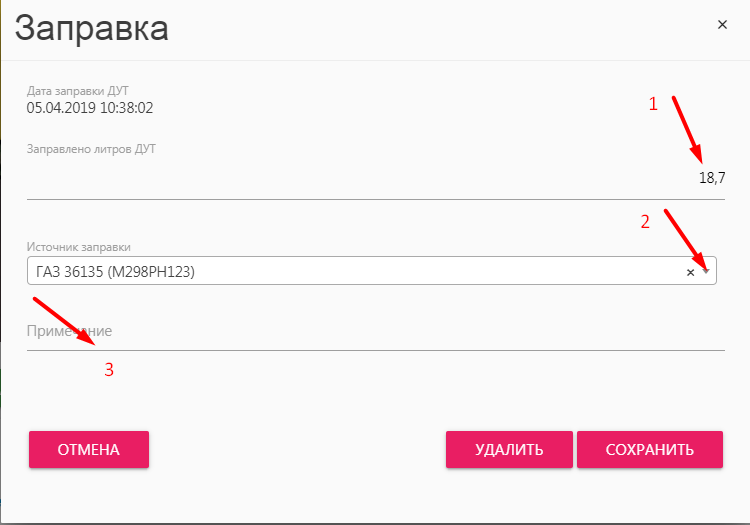Click the Заправлено литров ДУТ label
750x525 pixels.
coord(91,149)
